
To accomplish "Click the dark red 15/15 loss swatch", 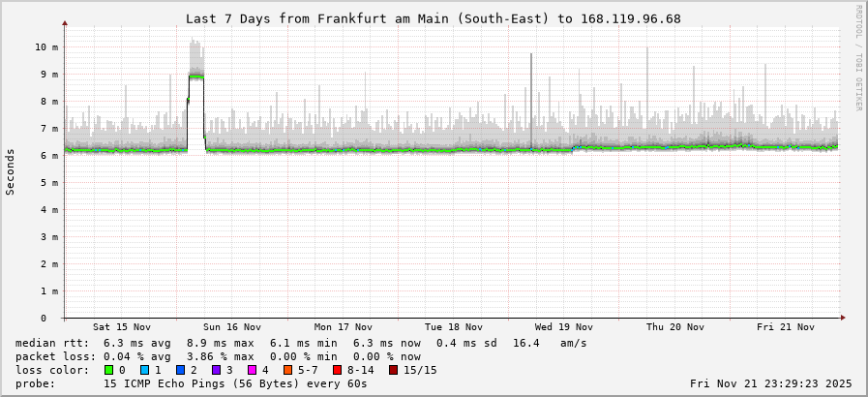I will pos(394,370).
